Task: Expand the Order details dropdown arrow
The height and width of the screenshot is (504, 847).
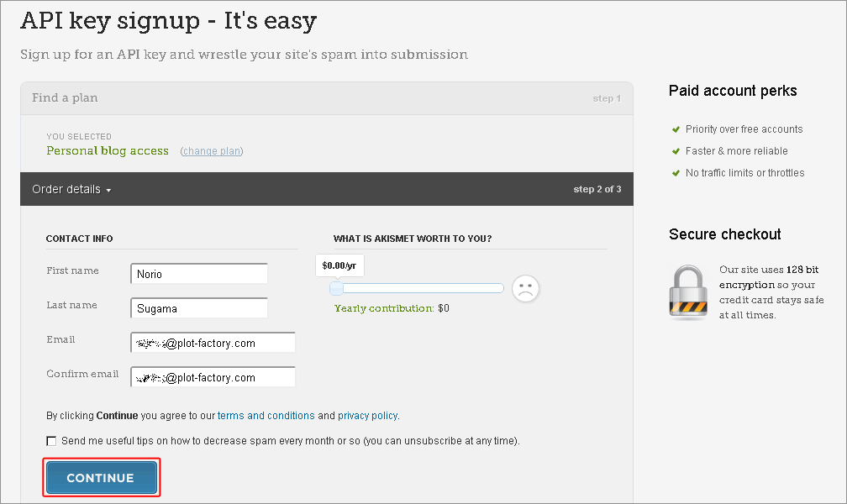Action: coord(108,190)
